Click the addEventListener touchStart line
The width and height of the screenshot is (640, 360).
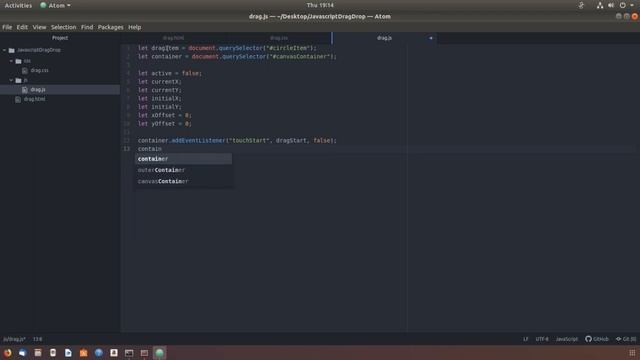237,140
